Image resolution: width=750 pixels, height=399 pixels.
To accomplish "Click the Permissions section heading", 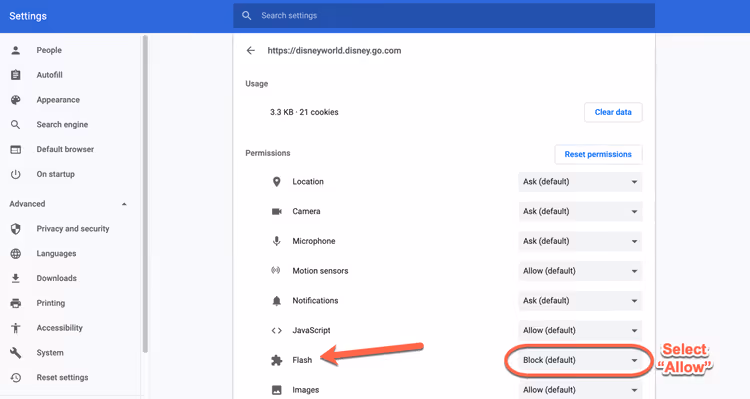I will pyautogui.click(x=268, y=154).
